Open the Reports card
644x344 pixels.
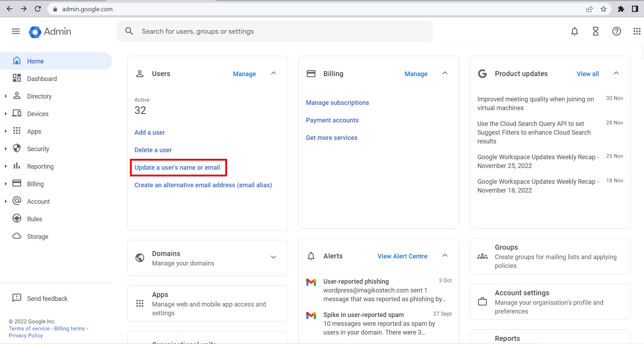[x=550, y=337]
